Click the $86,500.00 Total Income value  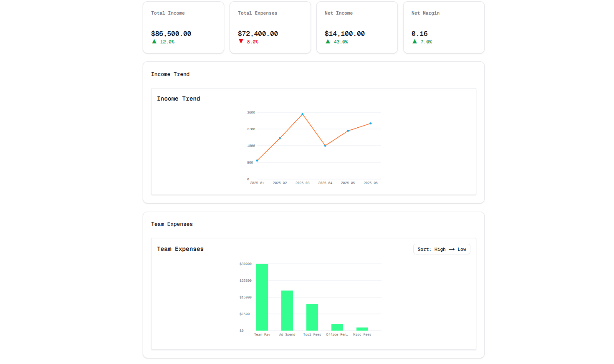click(x=171, y=34)
